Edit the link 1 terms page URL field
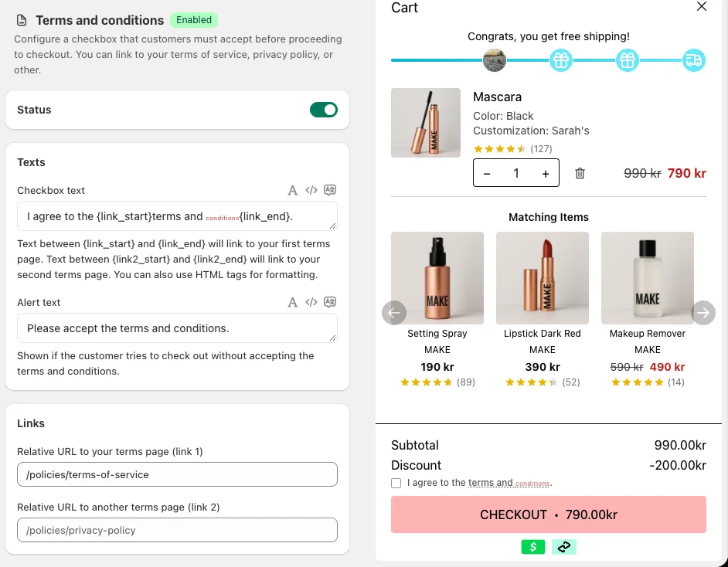728x567 pixels. (x=177, y=474)
